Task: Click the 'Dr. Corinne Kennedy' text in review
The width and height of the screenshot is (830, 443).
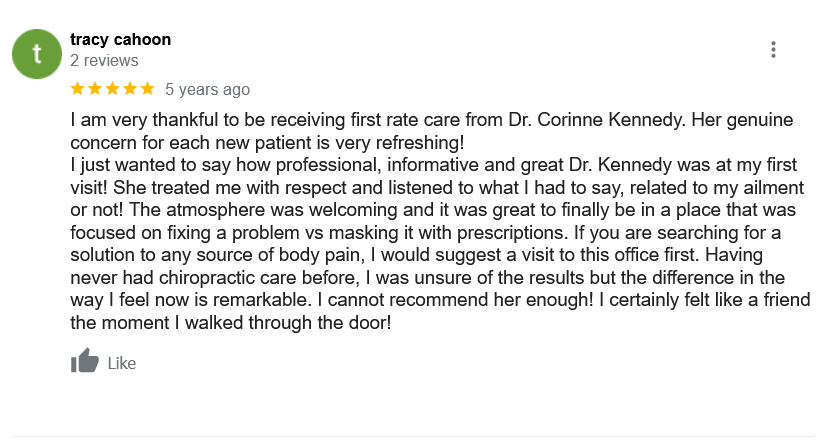Action: tap(596, 120)
